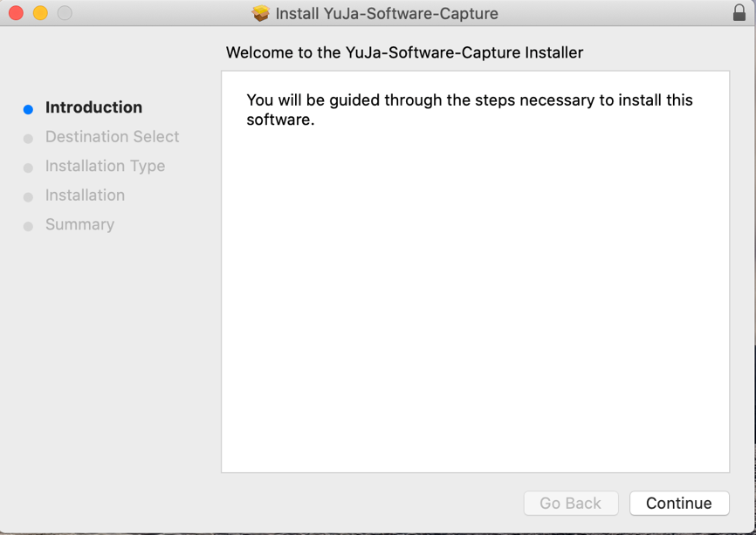This screenshot has height=535, width=756.
Task: Continue to the next installer step
Action: click(x=679, y=504)
